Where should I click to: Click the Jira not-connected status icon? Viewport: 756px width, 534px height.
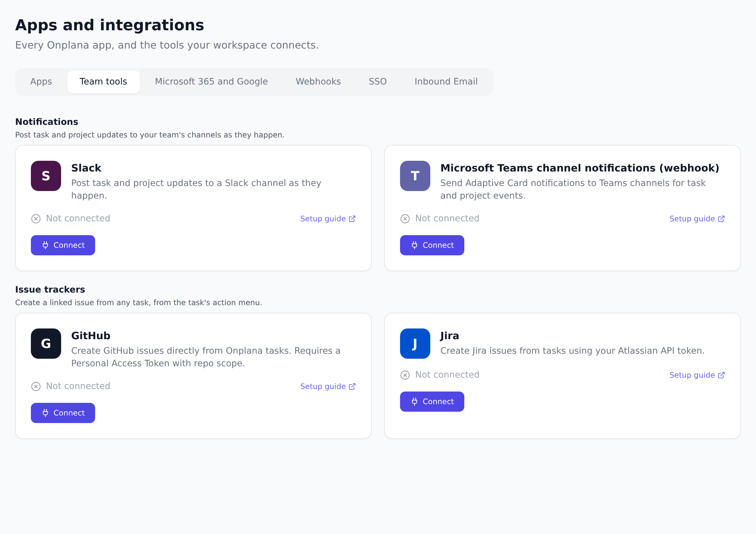click(405, 375)
